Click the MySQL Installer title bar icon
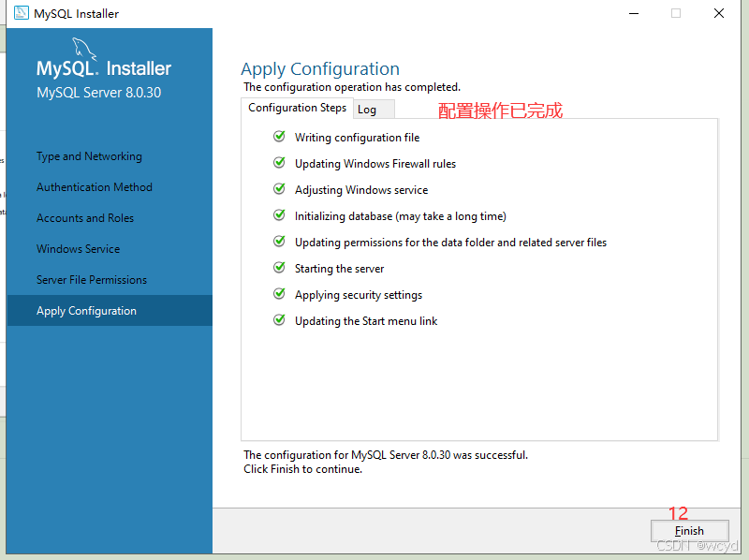Image resolution: width=749 pixels, height=560 pixels. 21,13
